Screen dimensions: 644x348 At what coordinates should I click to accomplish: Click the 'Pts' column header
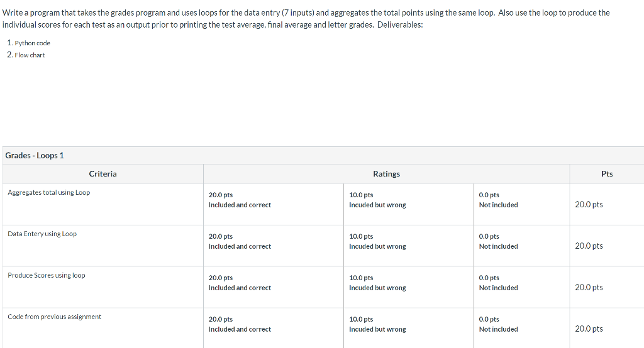click(607, 174)
